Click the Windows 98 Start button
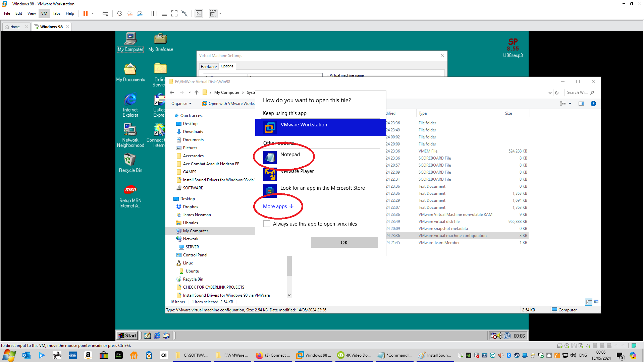 (x=127, y=336)
